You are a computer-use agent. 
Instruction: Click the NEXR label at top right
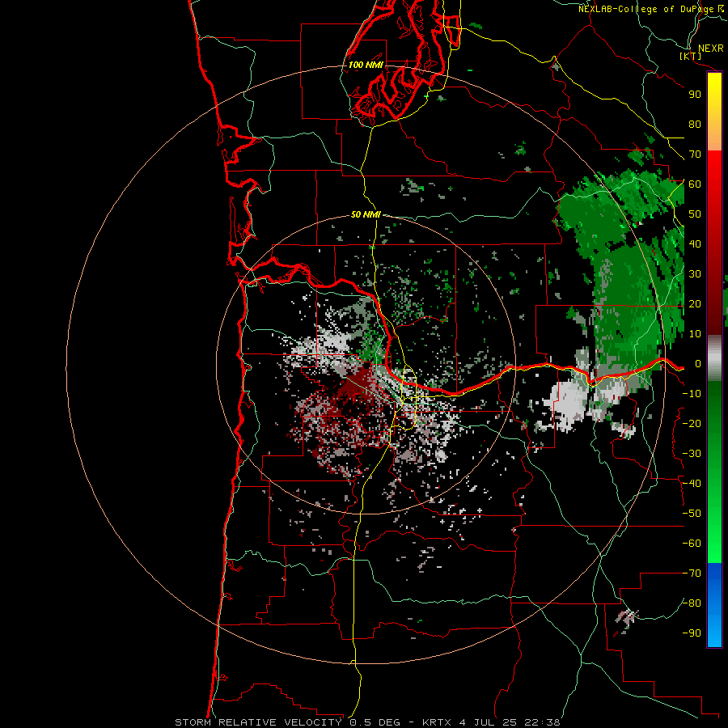711,49
